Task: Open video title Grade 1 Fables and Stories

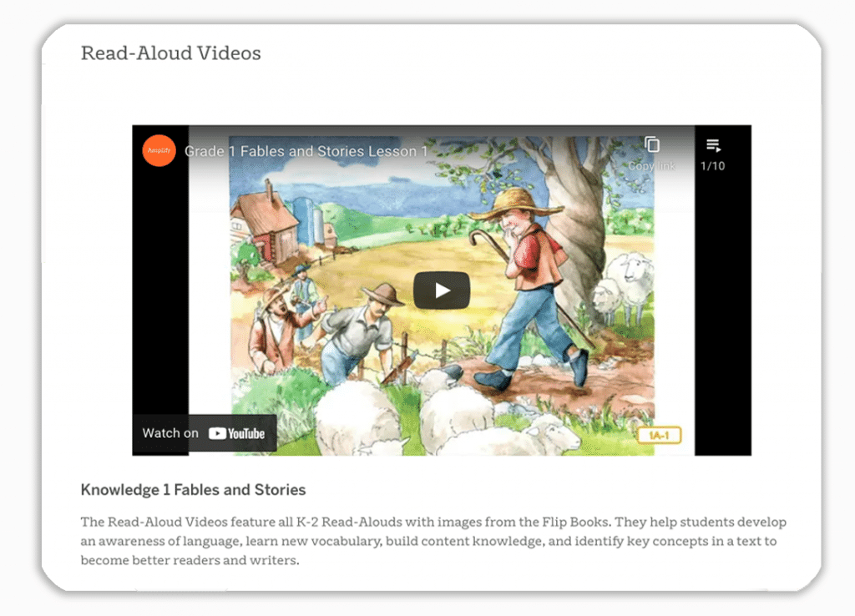Action: click(306, 151)
